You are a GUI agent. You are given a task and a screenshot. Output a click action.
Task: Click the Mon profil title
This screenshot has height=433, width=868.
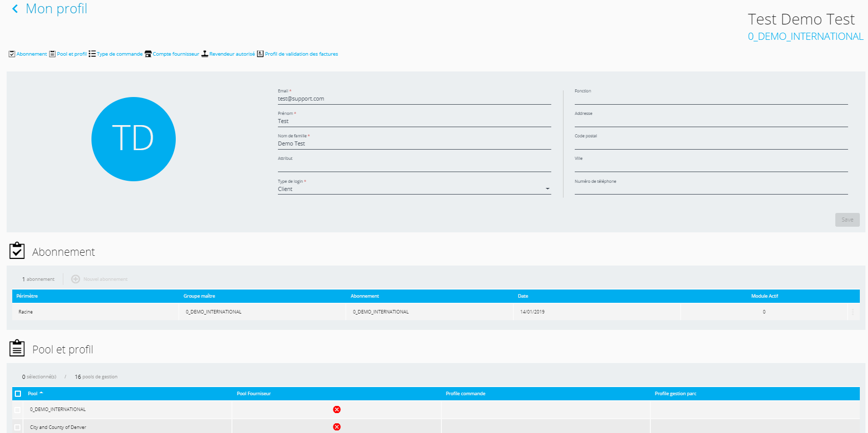point(56,9)
